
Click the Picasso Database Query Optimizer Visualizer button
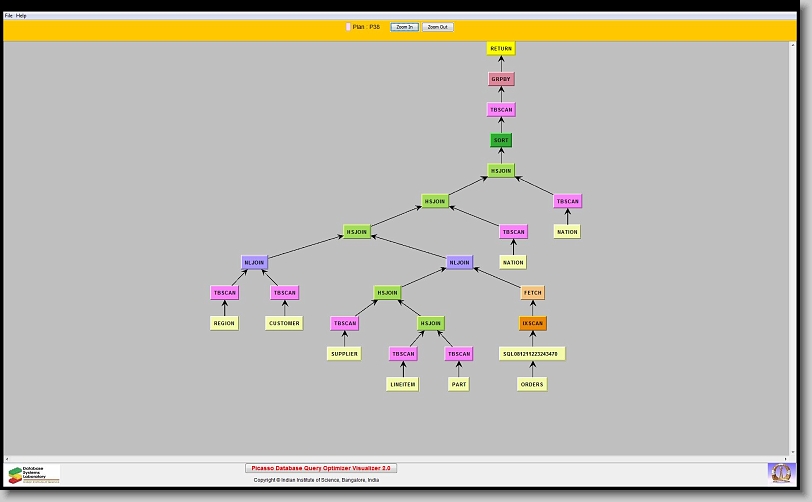[x=321, y=467]
